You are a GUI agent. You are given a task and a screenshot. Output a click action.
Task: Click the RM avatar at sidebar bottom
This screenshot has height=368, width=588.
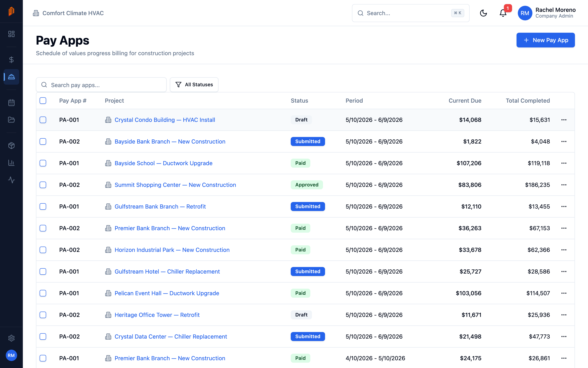(11, 355)
